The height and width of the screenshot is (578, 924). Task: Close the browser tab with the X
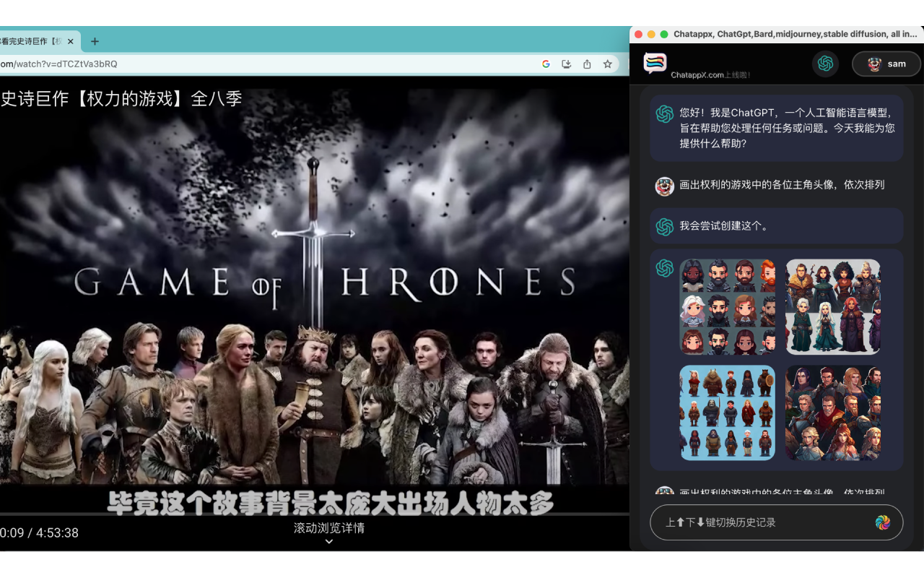(x=71, y=42)
